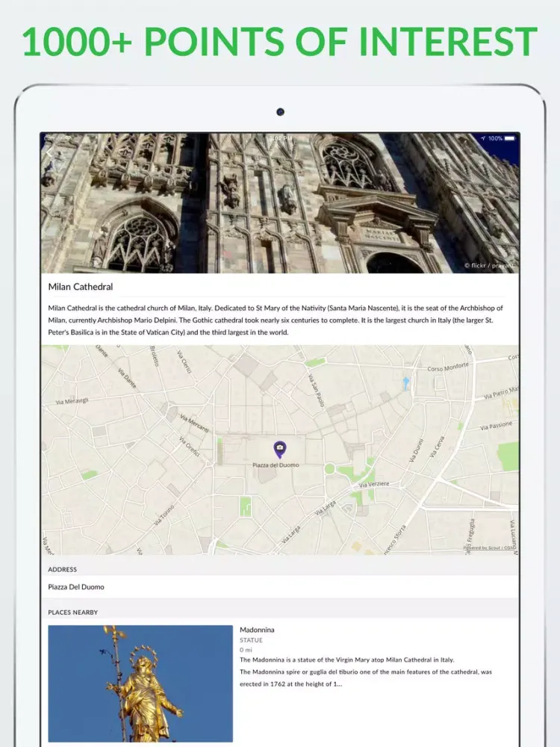Click the Via Meravigli label on map
Image resolution: width=560 pixels, height=747 pixels.
click(72, 401)
